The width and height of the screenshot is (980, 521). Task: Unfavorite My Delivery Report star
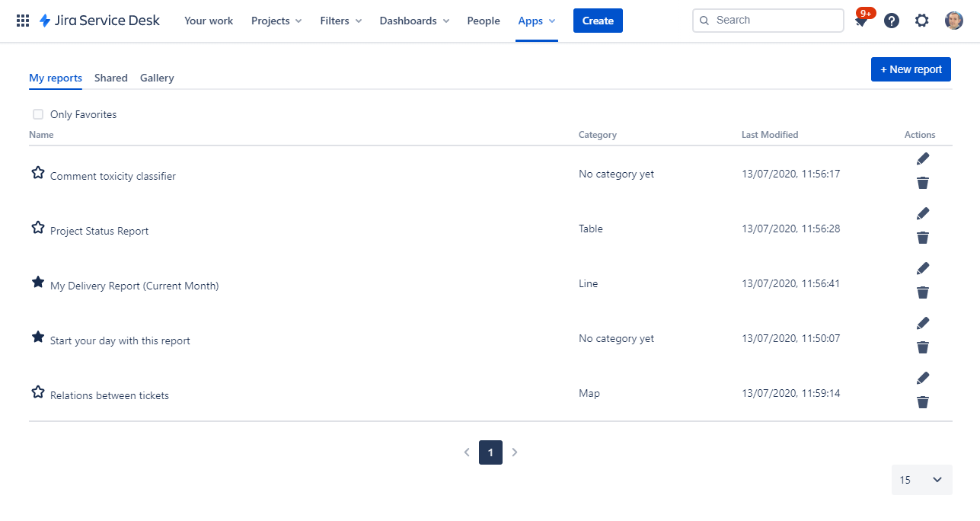pos(38,283)
